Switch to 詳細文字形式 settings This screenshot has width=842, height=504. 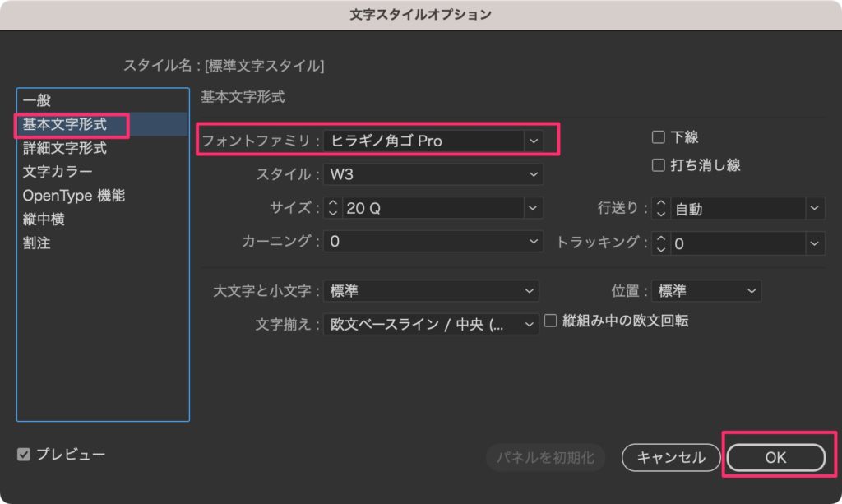(64, 149)
